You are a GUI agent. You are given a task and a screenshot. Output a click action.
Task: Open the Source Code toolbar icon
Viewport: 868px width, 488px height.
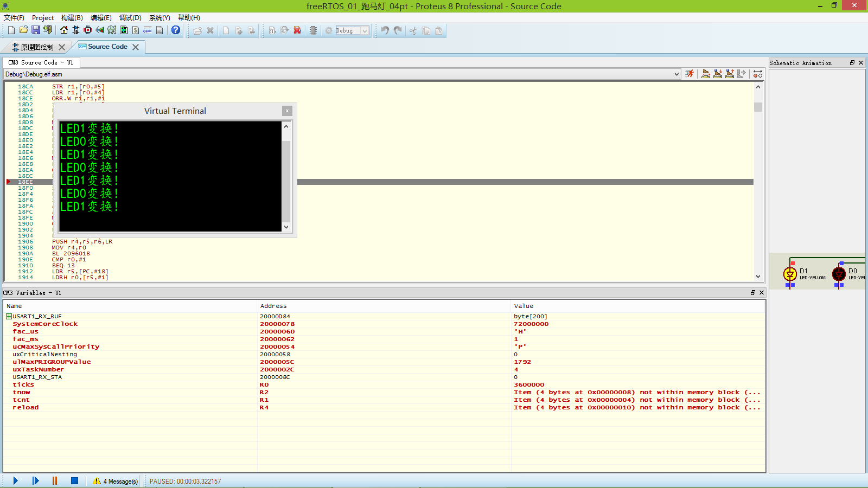pos(148,30)
